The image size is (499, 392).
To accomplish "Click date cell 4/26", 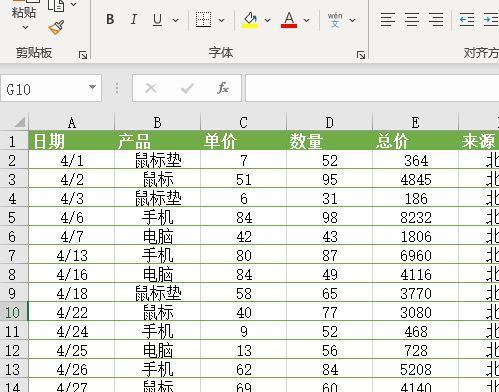I will coord(72,369).
